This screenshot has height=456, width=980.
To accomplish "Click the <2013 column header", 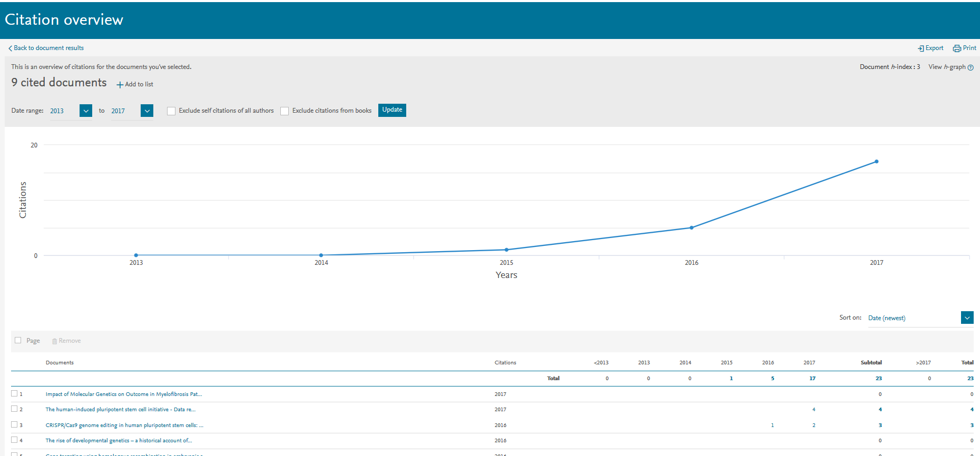I will [601, 362].
